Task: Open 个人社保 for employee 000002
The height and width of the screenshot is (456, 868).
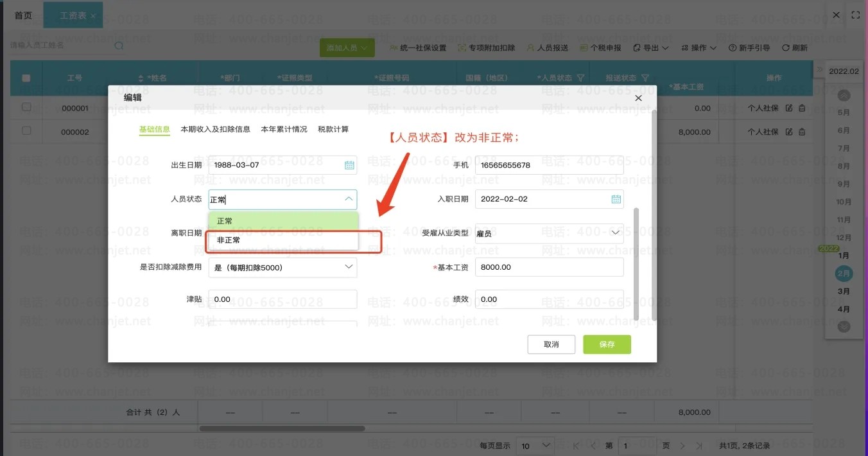Action: (x=763, y=132)
